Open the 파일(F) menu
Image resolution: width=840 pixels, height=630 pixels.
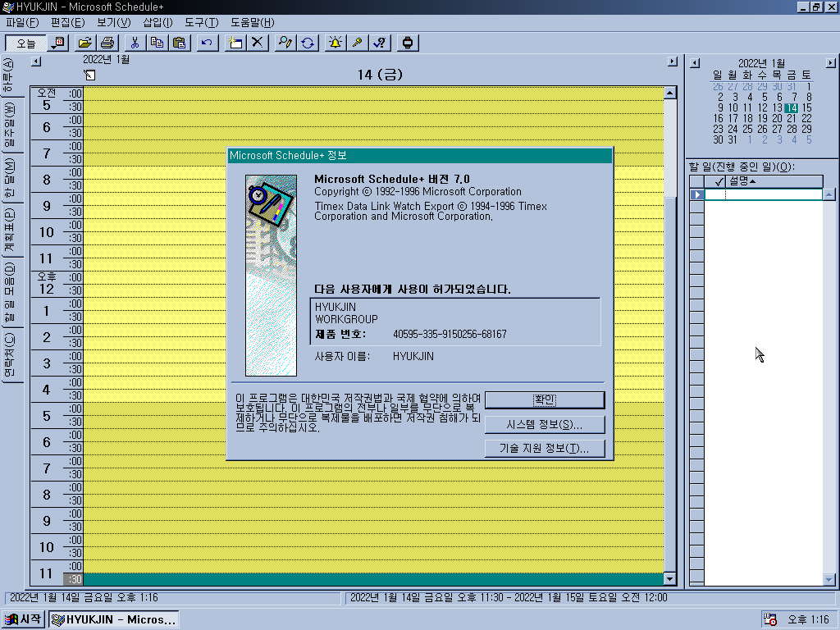point(22,22)
